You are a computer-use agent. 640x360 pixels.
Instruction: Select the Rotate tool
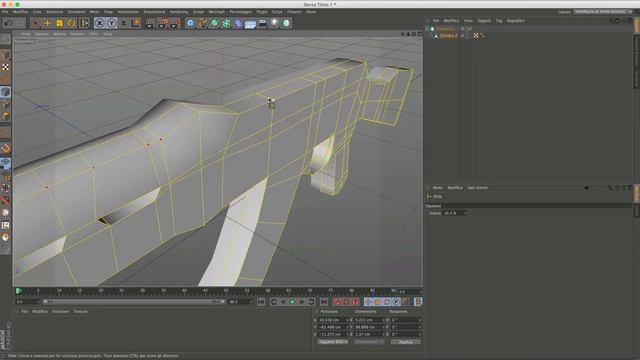pyautogui.click(x=72, y=23)
